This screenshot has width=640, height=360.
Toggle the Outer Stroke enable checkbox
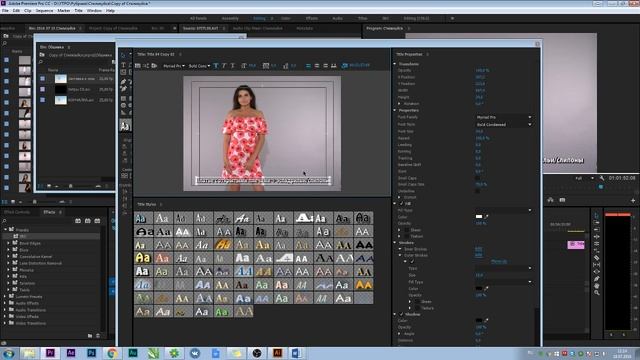(412, 262)
